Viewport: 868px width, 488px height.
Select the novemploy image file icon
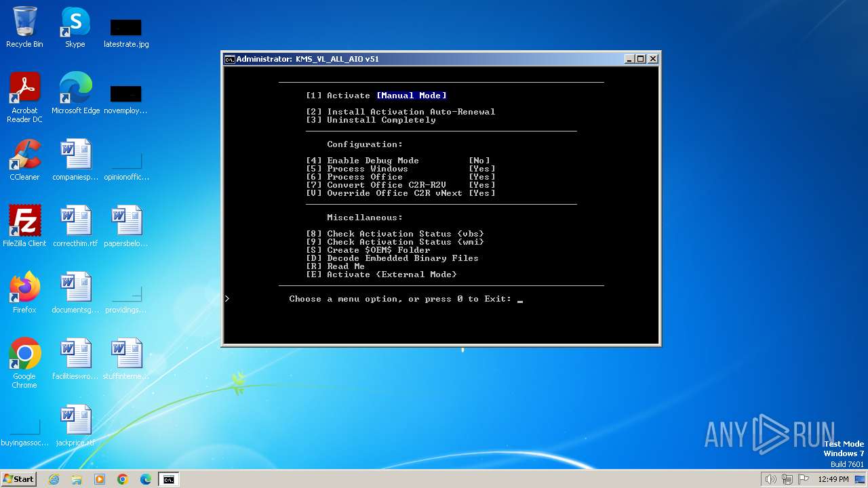(x=125, y=99)
